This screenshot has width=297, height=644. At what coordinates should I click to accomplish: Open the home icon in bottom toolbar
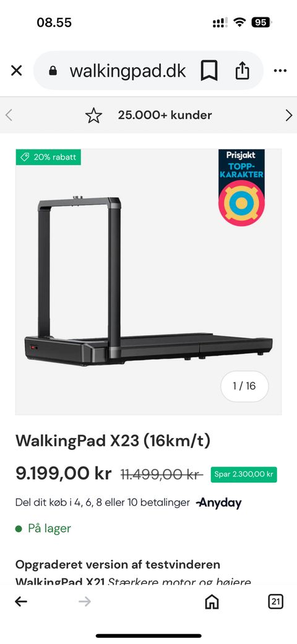(212, 602)
